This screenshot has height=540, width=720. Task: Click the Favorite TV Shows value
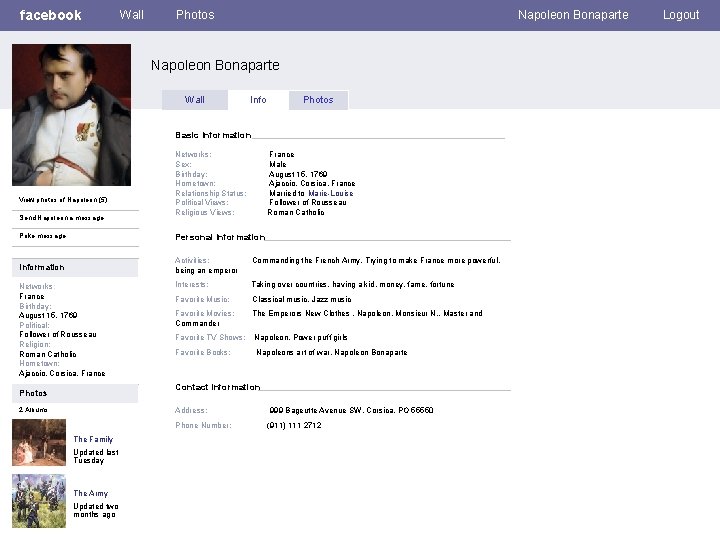301,338
